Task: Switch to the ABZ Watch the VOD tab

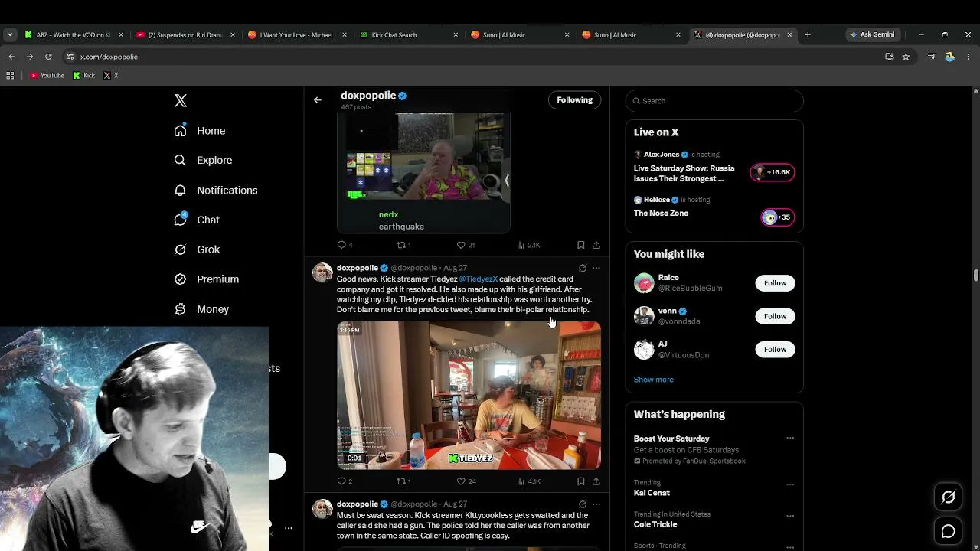Action: click(73, 34)
